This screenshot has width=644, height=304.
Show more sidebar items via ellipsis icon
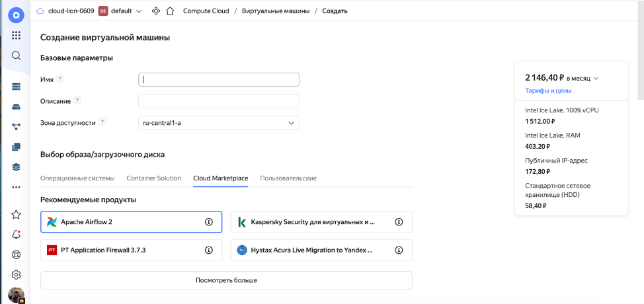16,187
